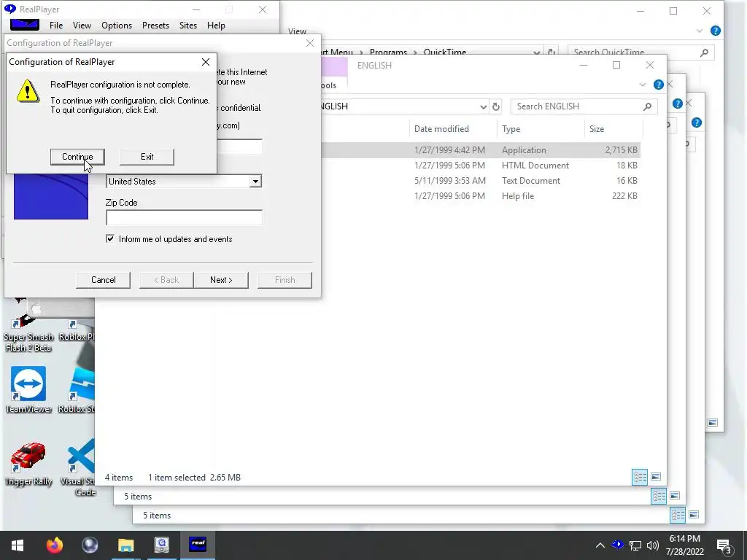Click QuickTime in the address breadcrumb
This screenshot has width=747, height=560.
[444, 52]
